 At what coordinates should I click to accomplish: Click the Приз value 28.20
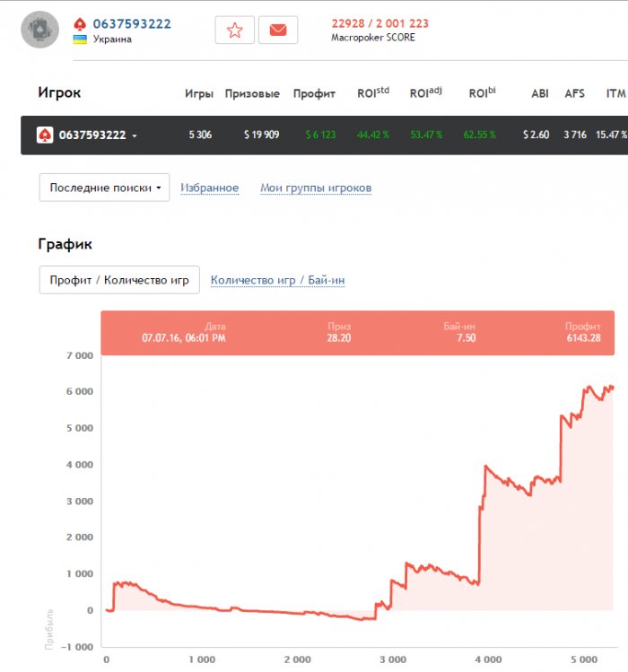tap(338, 338)
